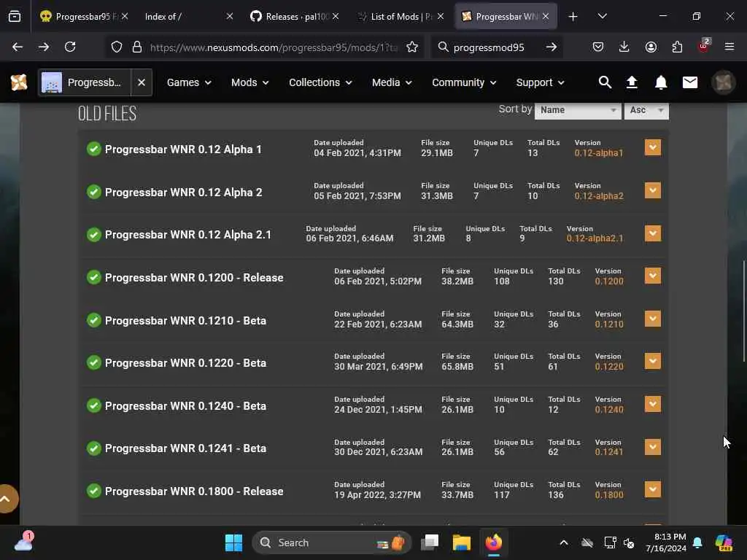Image resolution: width=747 pixels, height=560 pixels.
Task: Click back-to-top arrow button
Action: coord(7,499)
